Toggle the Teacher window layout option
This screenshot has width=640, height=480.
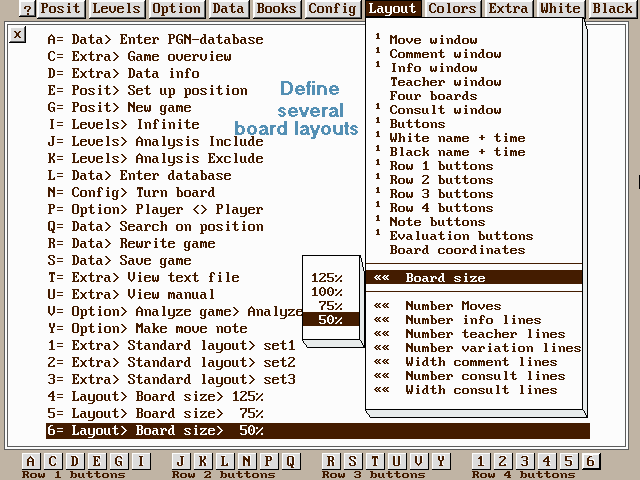pyautogui.click(x=431, y=82)
